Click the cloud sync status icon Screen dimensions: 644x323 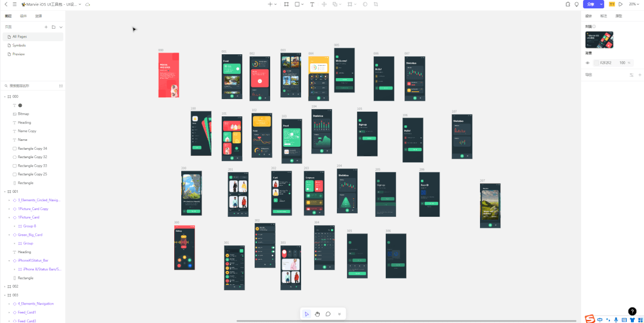pyautogui.click(x=88, y=4)
